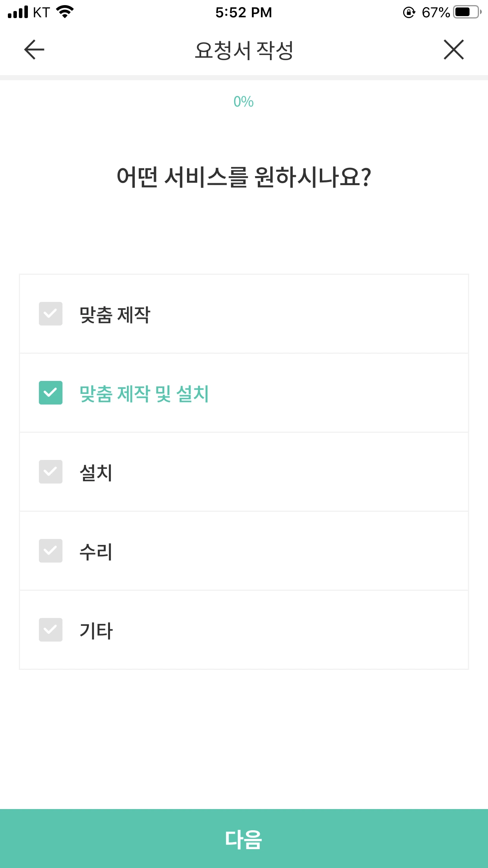The height and width of the screenshot is (868, 488).
Task: Tap the 5:52 PM clock
Action: pos(244,13)
